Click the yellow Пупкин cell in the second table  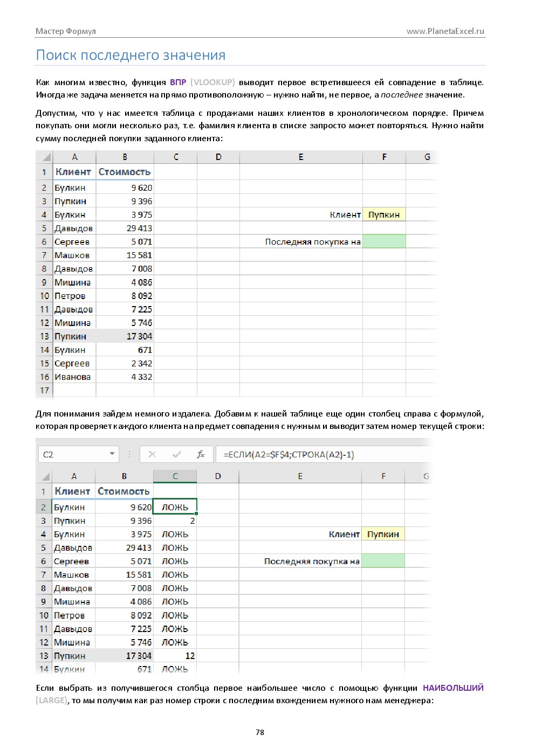(383, 534)
